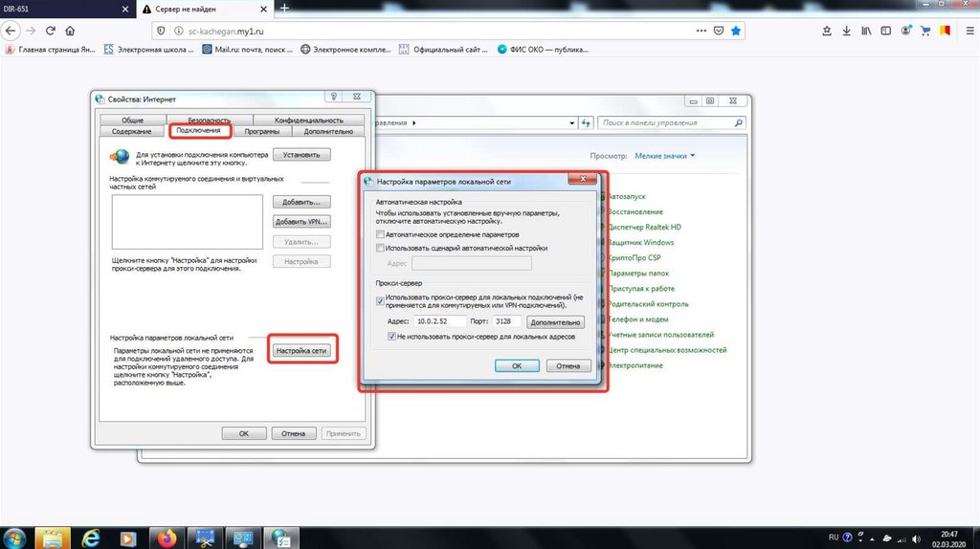This screenshot has height=549, width=980.
Task: Bookmark page with the star icon
Action: 736,31
